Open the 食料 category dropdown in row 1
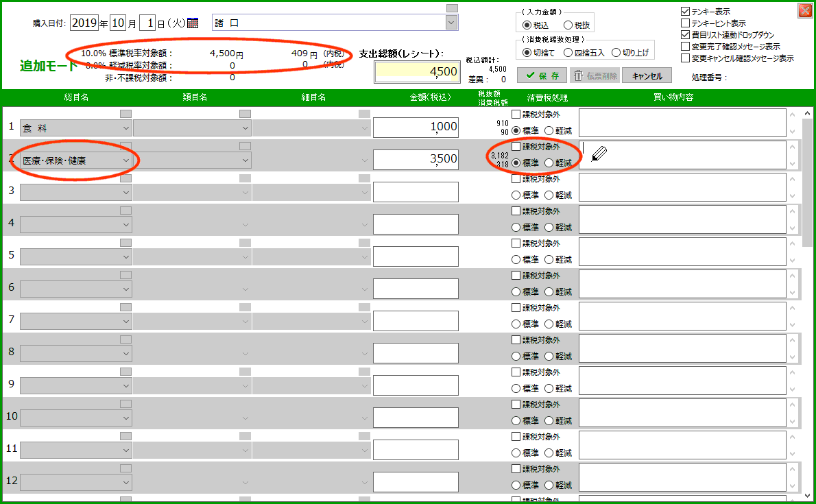816x504 pixels. 126,128
